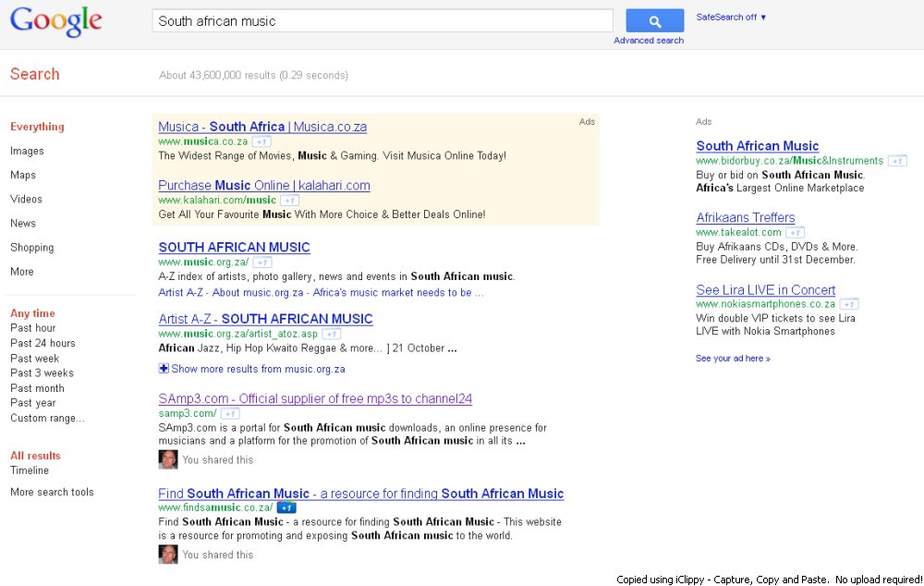Expand More search categories
Screen dimensions: 924x586
22,272
